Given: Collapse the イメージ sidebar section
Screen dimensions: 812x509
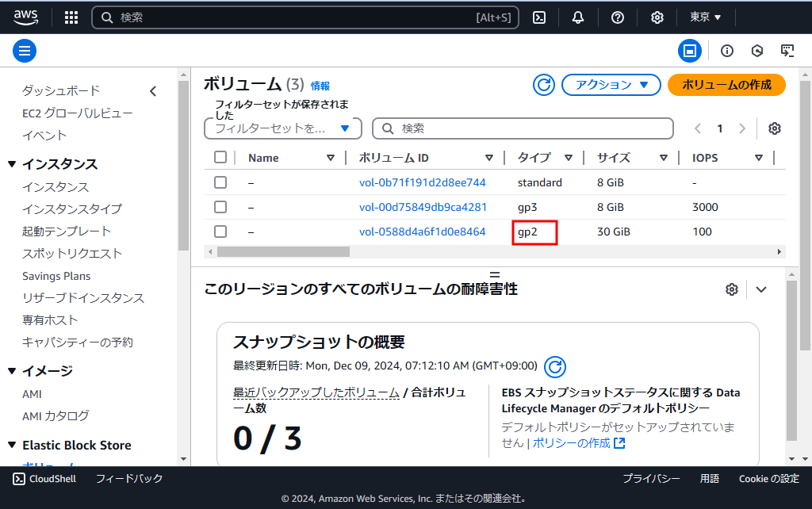Looking at the screenshot, I should [12, 371].
